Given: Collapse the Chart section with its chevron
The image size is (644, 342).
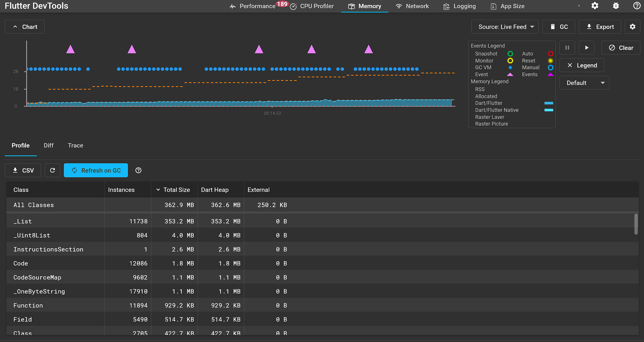Looking at the screenshot, I should coord(15,26).
